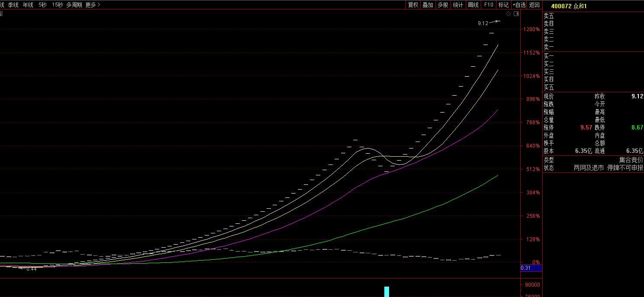644x297 pixels.
Task: Open the 多股 multi-stock view
Action: (443, 5)
